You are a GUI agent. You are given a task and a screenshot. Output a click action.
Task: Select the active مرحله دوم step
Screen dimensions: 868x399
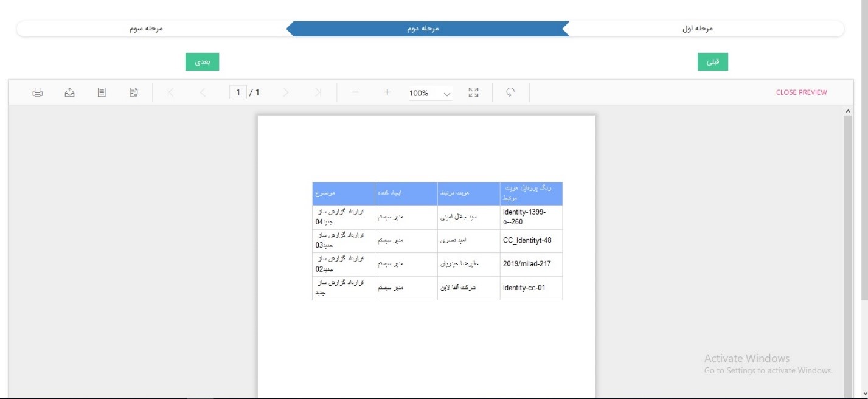(x=423, y=29)
